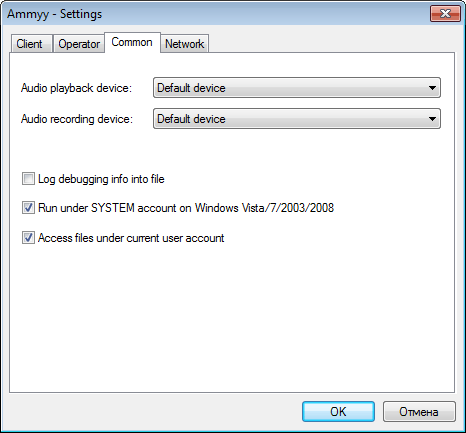Screen dimensions: 466x433
Task: Cancel with the Отмена button
Action: pos(419,412)
